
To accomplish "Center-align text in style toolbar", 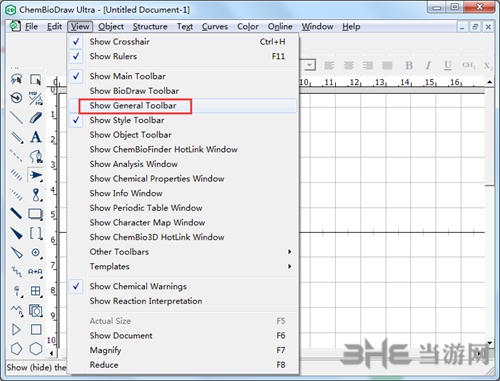I will [349, 65].
